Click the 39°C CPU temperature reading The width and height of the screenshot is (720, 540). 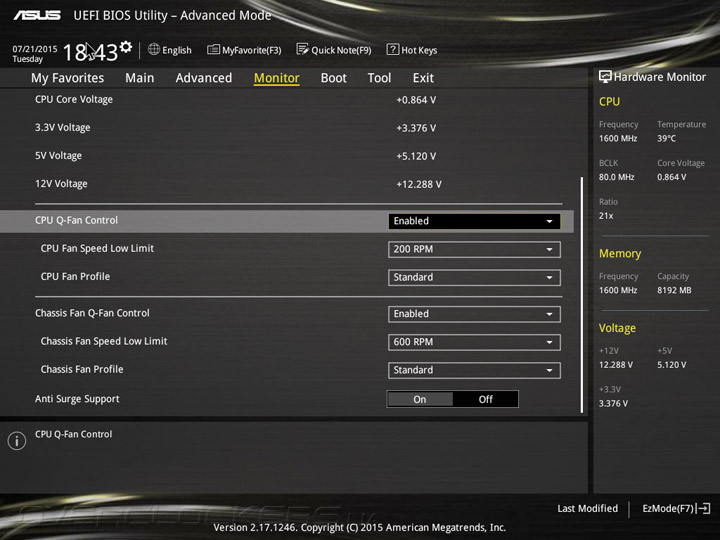coord(666,138)
